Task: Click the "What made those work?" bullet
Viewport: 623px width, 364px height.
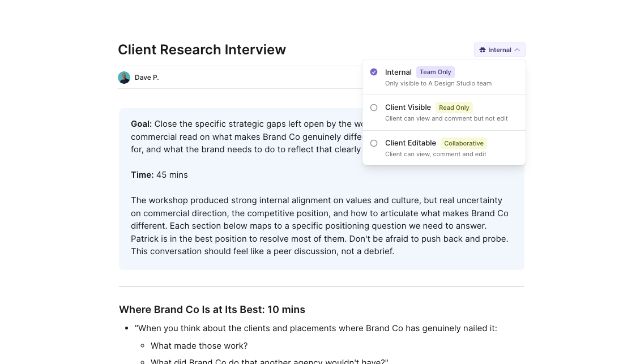Action: [x=199, y=346]
